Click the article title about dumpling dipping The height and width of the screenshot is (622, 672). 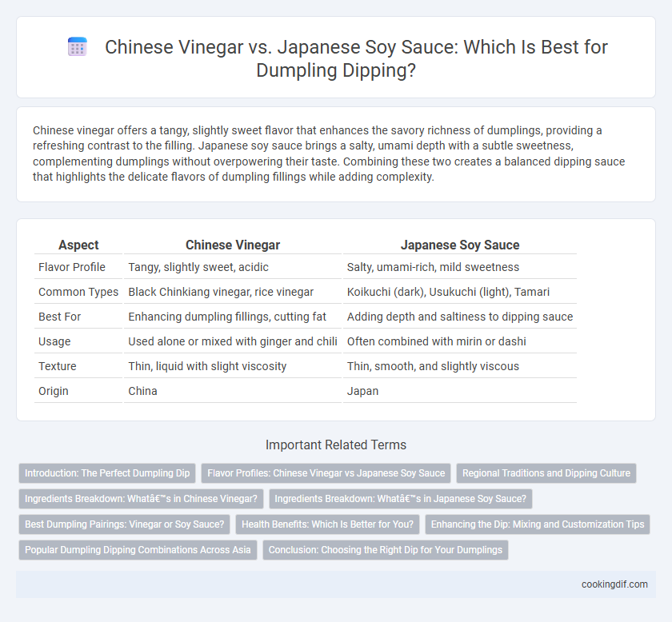(x=356, y=58)
